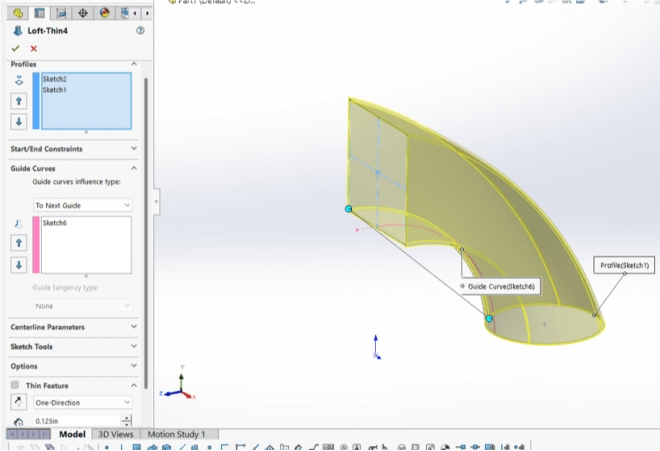
Task: Open the DimXpertManager crosshair tab
Action: coord(83,14)
